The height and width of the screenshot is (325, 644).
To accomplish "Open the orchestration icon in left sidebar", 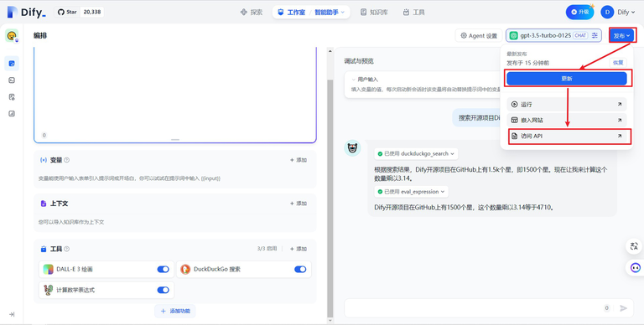I will coord(12,63).
